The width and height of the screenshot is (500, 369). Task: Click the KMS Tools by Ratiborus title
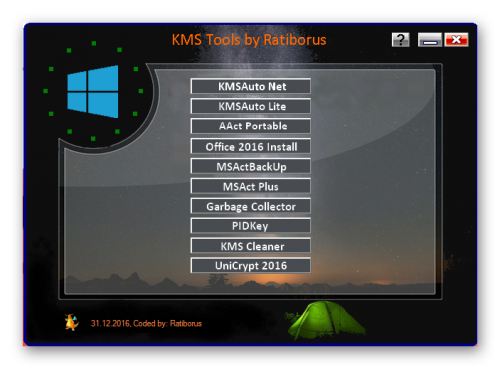(x=249, y=40)
